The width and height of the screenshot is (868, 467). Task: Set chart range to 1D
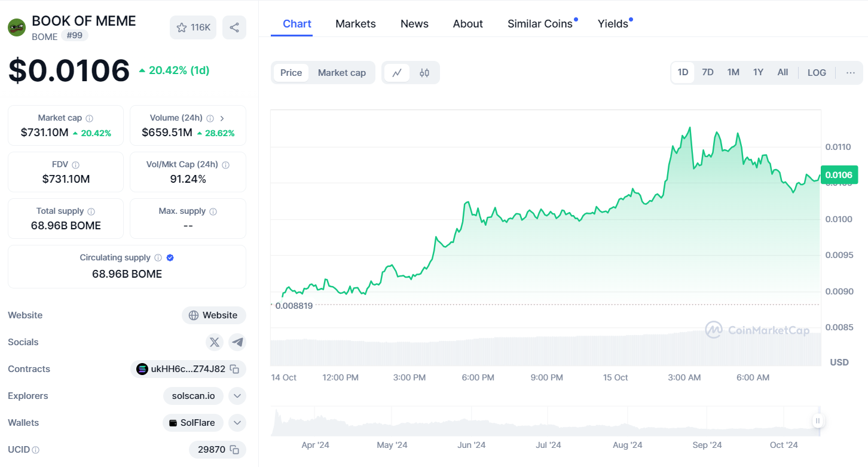coord(683,72)
